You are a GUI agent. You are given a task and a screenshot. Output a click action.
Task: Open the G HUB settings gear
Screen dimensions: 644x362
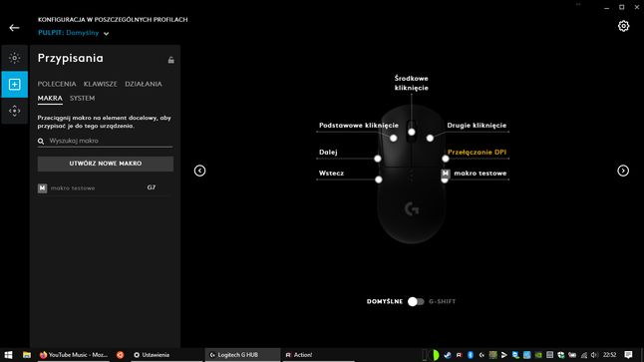pyautogui.click(x=623, y=26)
